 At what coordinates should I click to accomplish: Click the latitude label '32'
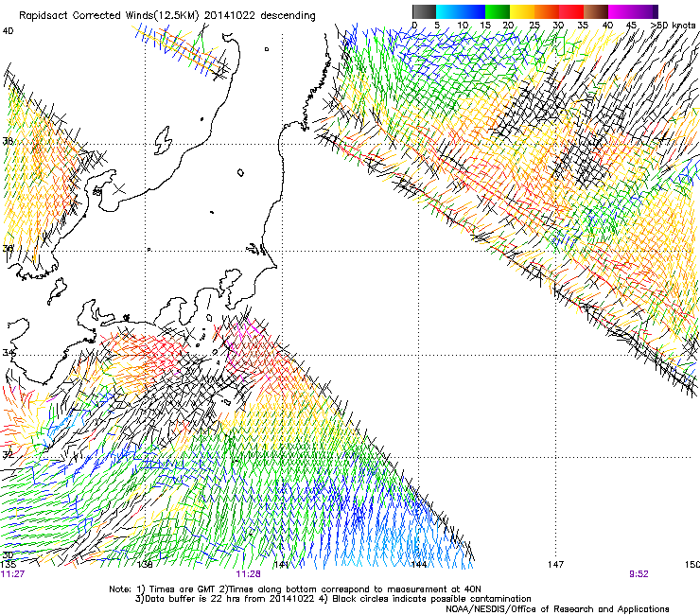[8, 455]
